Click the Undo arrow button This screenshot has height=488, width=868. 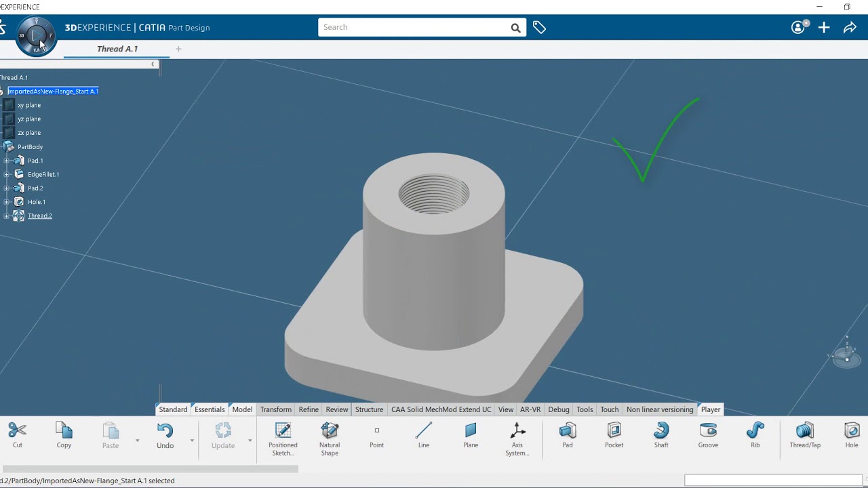coord(165,434)
